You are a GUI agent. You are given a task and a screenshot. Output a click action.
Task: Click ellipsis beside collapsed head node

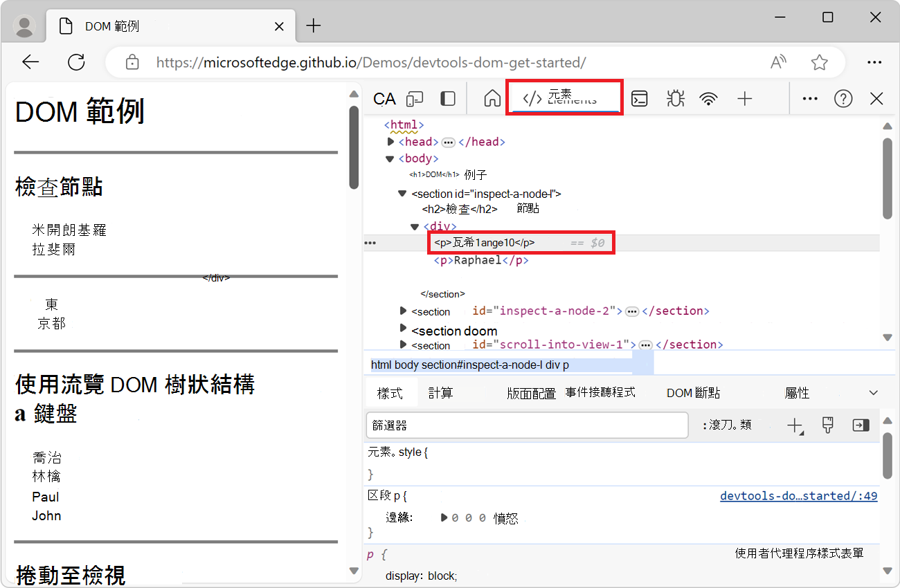click(x=448, y=142)
